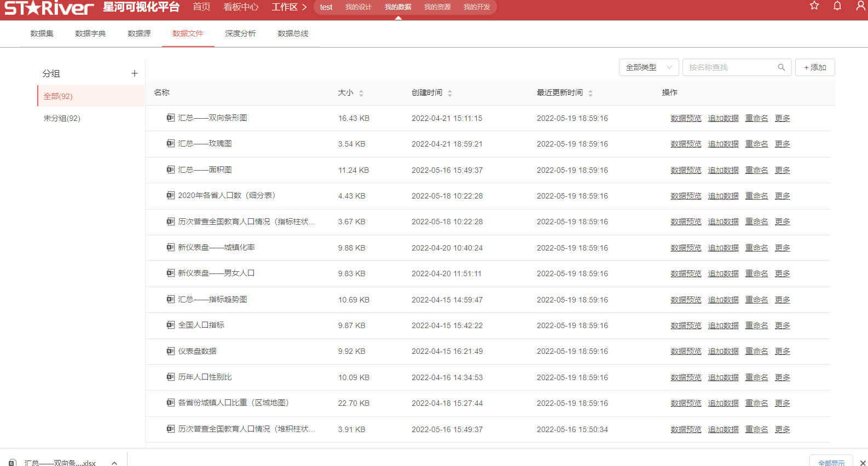Expand options for downloaded xlsx file
This screenshot has width=868, height=466.
(x=114, y=463)
